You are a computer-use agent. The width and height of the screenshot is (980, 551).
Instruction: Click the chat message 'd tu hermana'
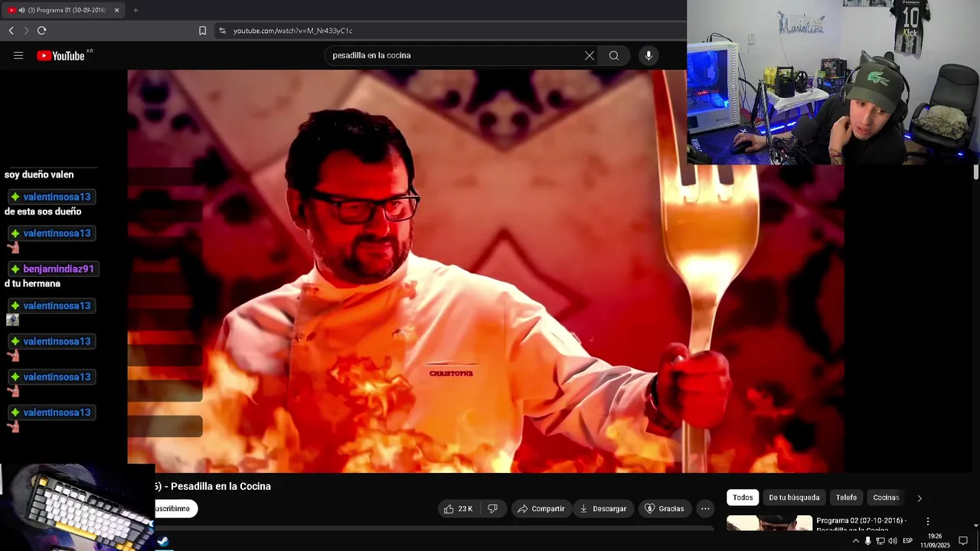tap(32, 284)
